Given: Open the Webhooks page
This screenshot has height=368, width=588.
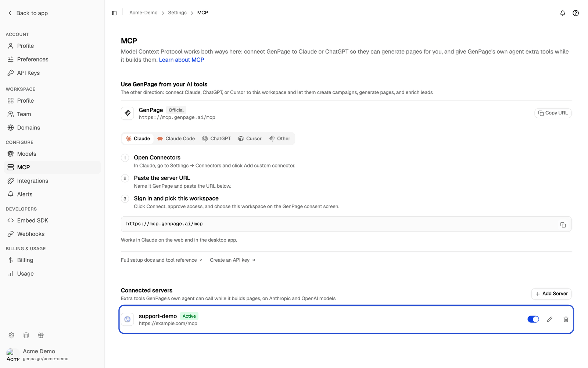Looking at the screenshot, I should click(x=52, y=234).
